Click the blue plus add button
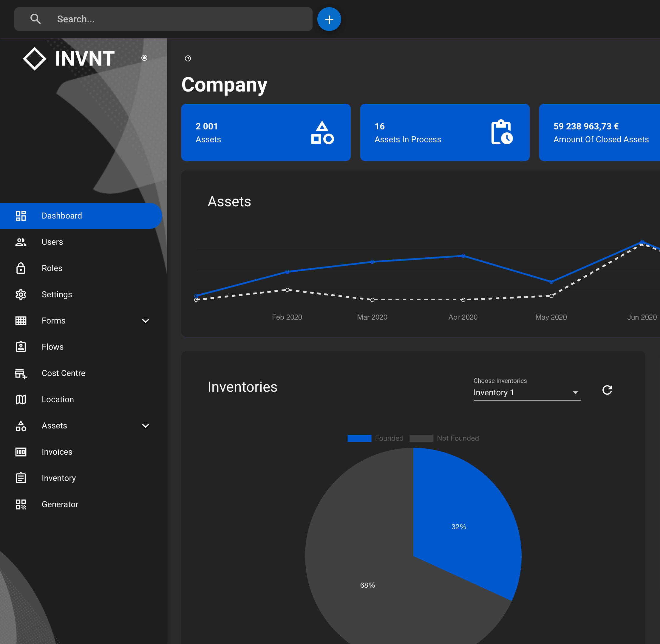Viewport: 660px width, 644px height. point(329,19)
